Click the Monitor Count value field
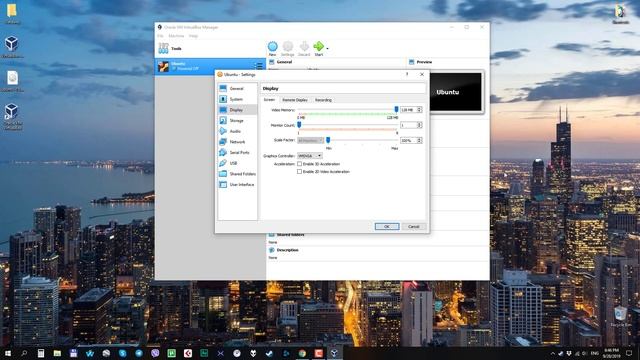The image size is (640, 360). pyautogui.click(x=409, y=125)
